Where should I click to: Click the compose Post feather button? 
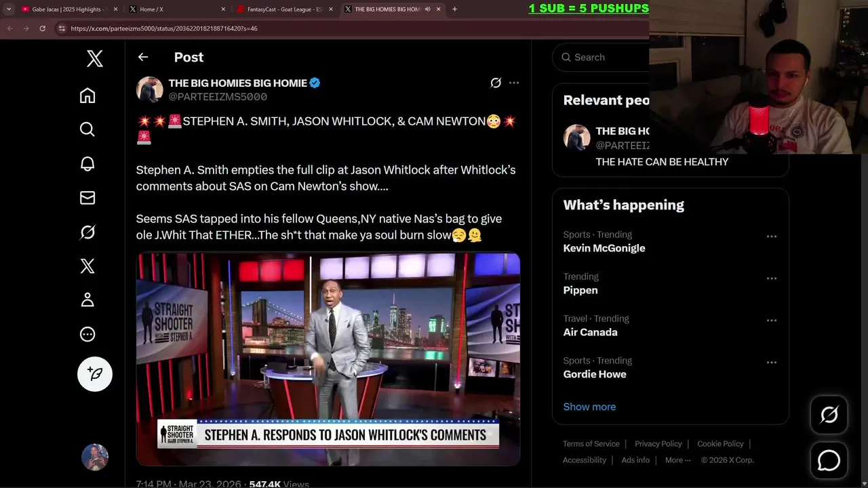(95, 374)
